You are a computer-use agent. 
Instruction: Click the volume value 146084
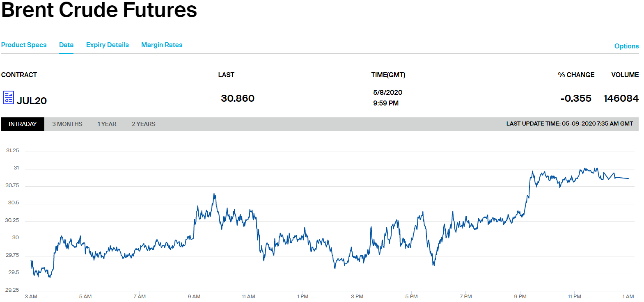click(621, 98)
